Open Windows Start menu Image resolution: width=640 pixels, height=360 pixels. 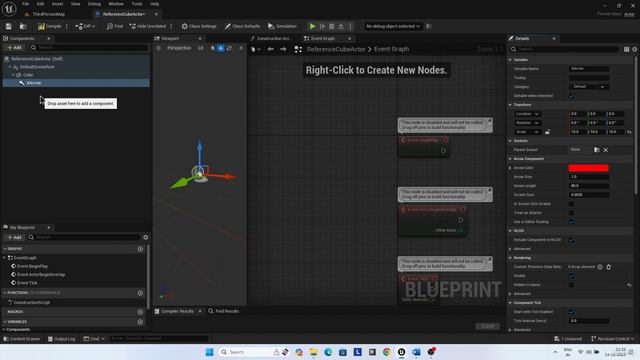click(209, 352)
